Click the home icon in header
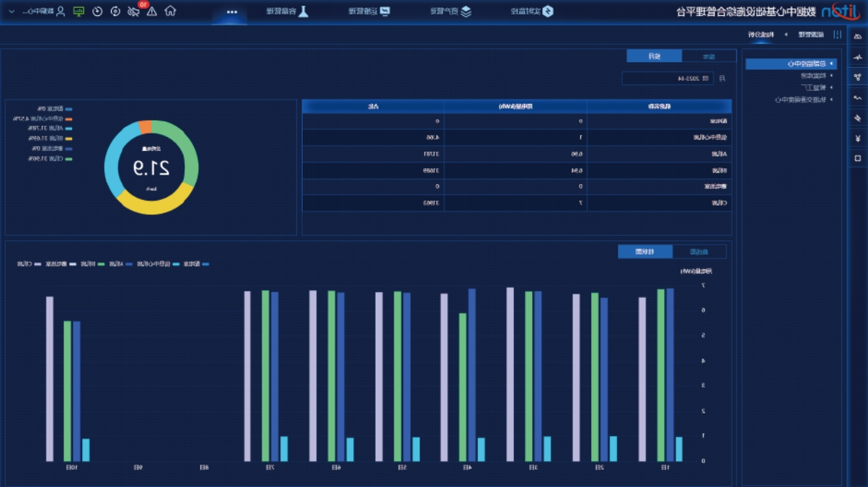The width and height of the screenshot is (868, 487). (x=170, y=12)
